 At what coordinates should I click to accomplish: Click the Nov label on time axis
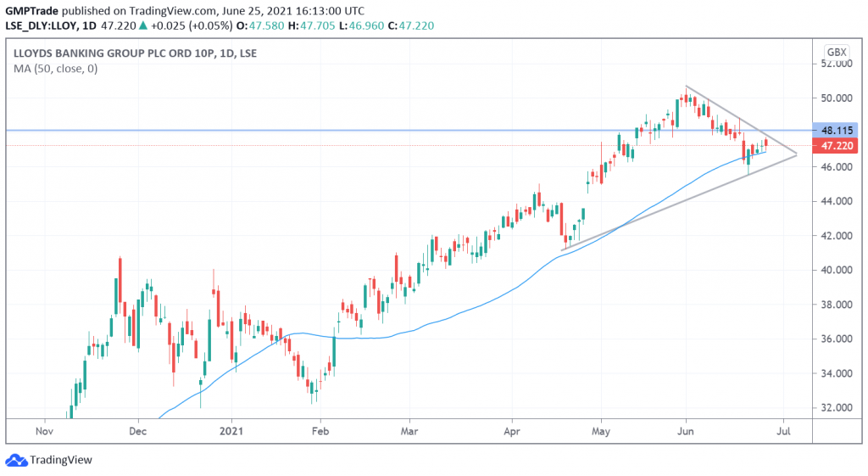(x=44, y=431)
